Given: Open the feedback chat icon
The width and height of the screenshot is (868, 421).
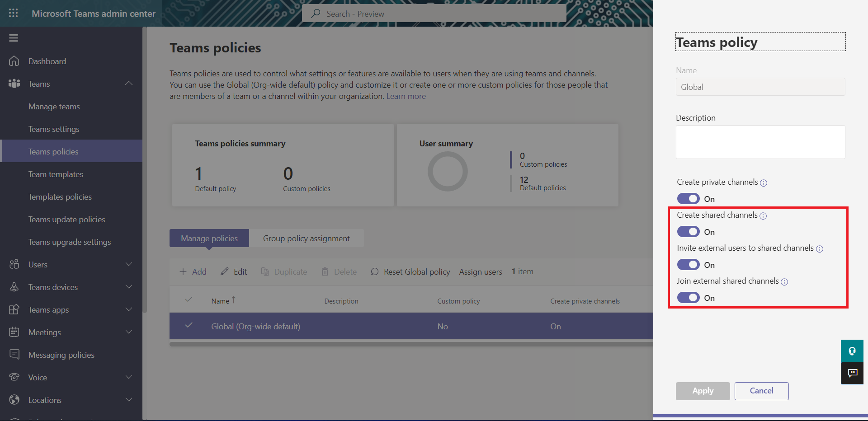Looking at the screenshot, I should (x=852, y=373).
